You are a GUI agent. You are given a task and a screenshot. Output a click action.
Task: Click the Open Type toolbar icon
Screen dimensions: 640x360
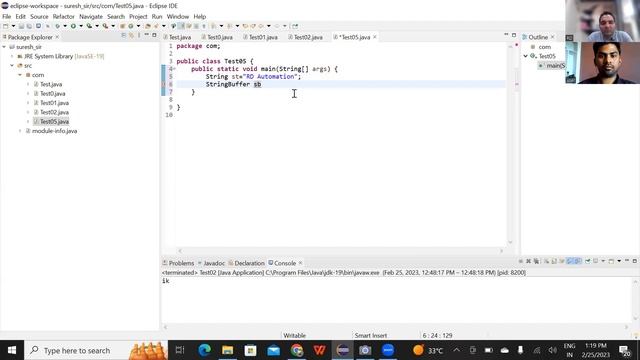coord(148,26)
